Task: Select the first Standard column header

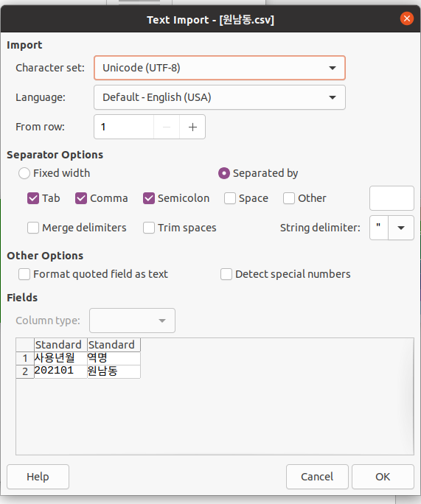Action: [60, 345]
